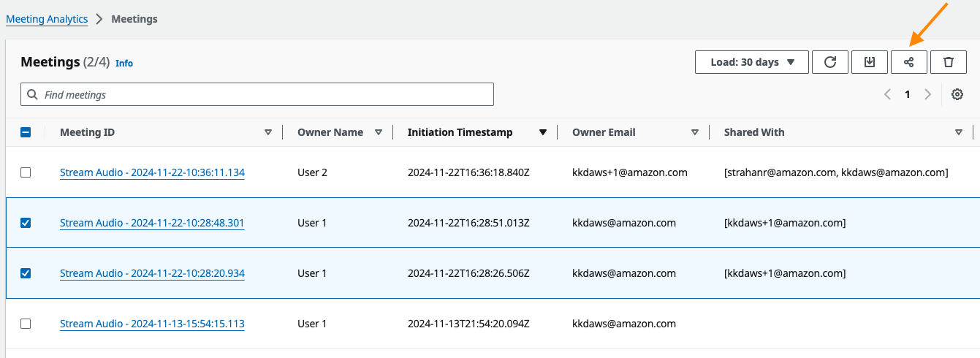Uncheck the 10:28:48.301 meeting checkbox
Image resolution: width=980 pixels, height=358 pixels.
(26, 223)
